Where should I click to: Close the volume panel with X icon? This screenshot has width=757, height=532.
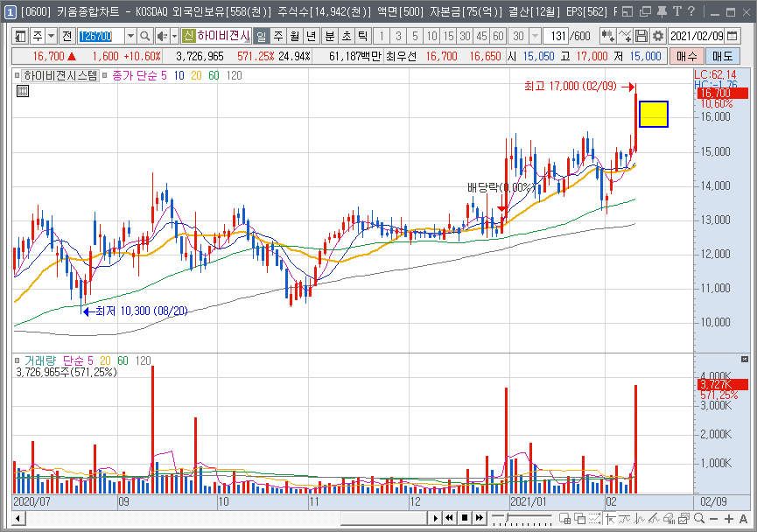click(x=745, y=359)
